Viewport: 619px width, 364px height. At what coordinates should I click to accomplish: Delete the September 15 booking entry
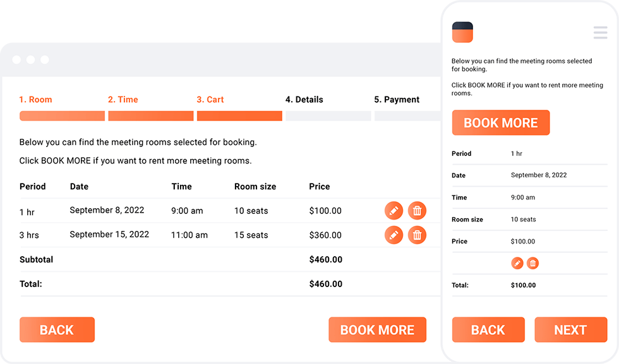click(x=417, y=235)
